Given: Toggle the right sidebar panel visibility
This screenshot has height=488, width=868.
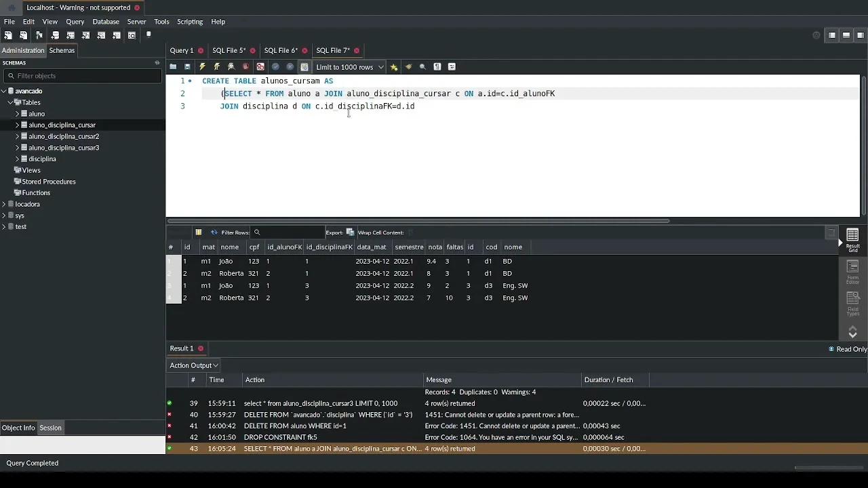Looking at the screenshot, I should point(862,35).
